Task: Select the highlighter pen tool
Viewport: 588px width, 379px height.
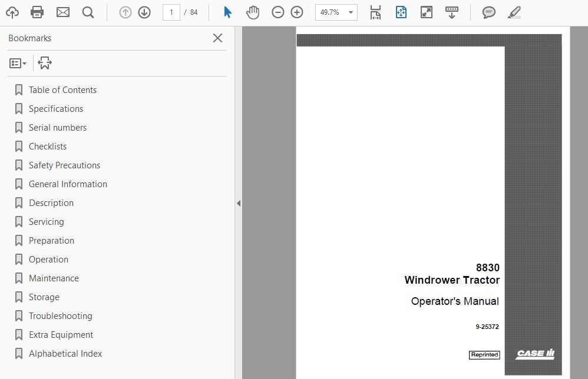Action: pyautogui.click(x=514, y=12)
